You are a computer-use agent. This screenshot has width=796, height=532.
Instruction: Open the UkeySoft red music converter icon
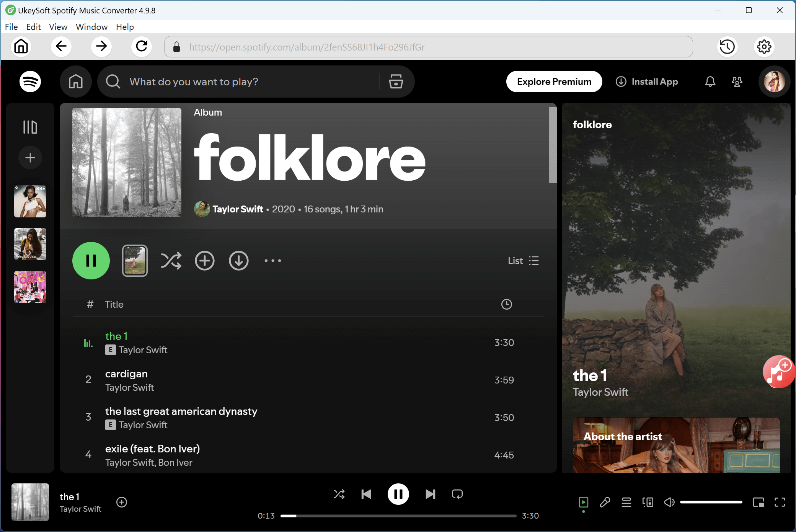coord(779,372)
